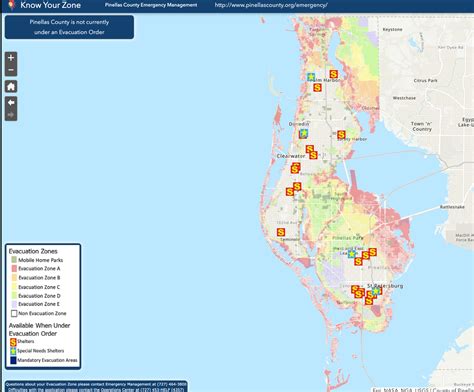Screen dimensions: 474x392
Task: Zoom out using the minus button
Action: pyautogui.click(x=11, y=70)
